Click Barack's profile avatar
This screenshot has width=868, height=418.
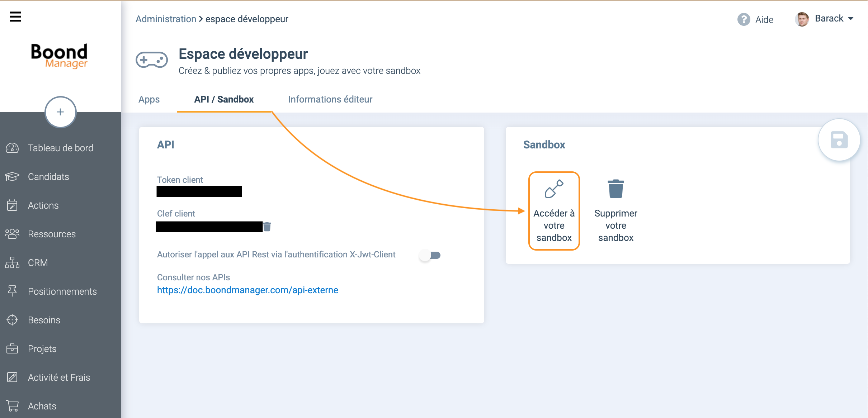[802, 19]
